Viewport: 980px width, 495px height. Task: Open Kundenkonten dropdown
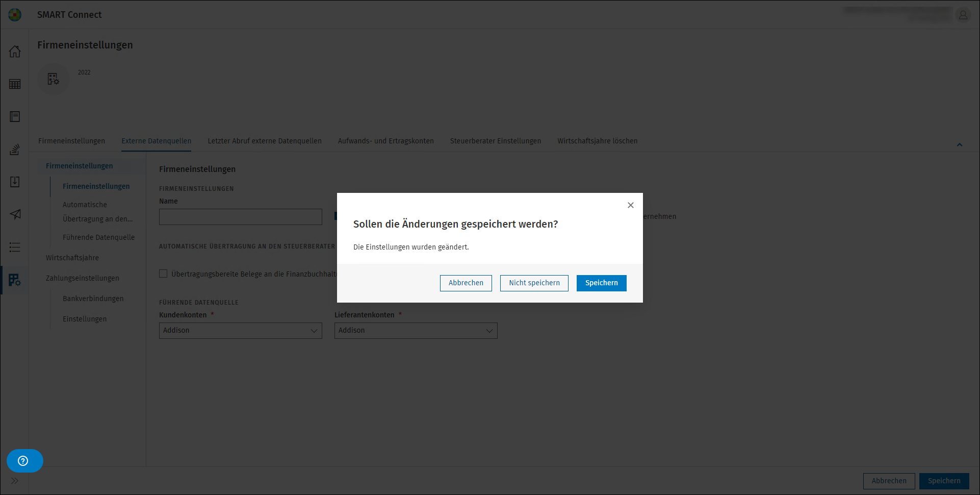click(241, 331)
